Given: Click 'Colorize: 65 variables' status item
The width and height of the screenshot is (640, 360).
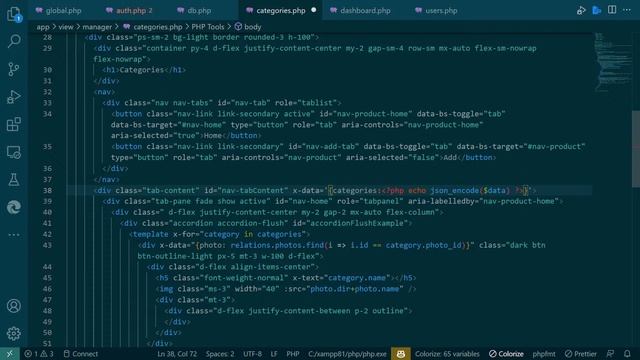Looking at the screenshot, I should tap(447, 354).
